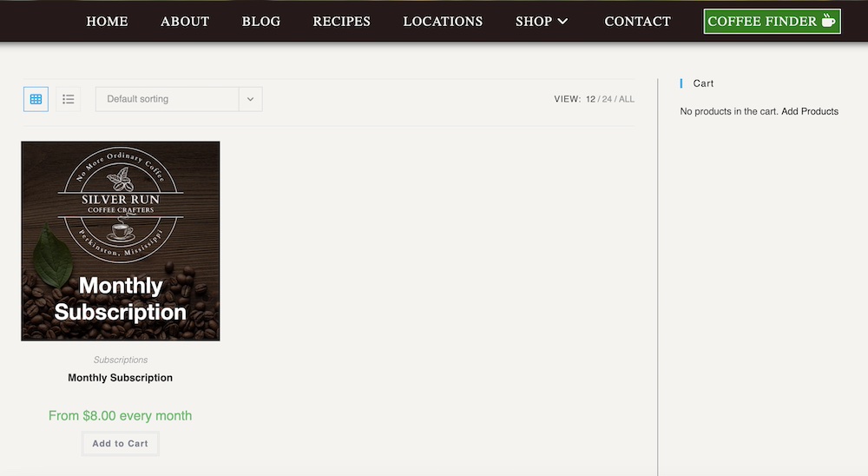Screen dimensions: 868x476
Task: Go to the HOME page
Action: coord(107,21)
